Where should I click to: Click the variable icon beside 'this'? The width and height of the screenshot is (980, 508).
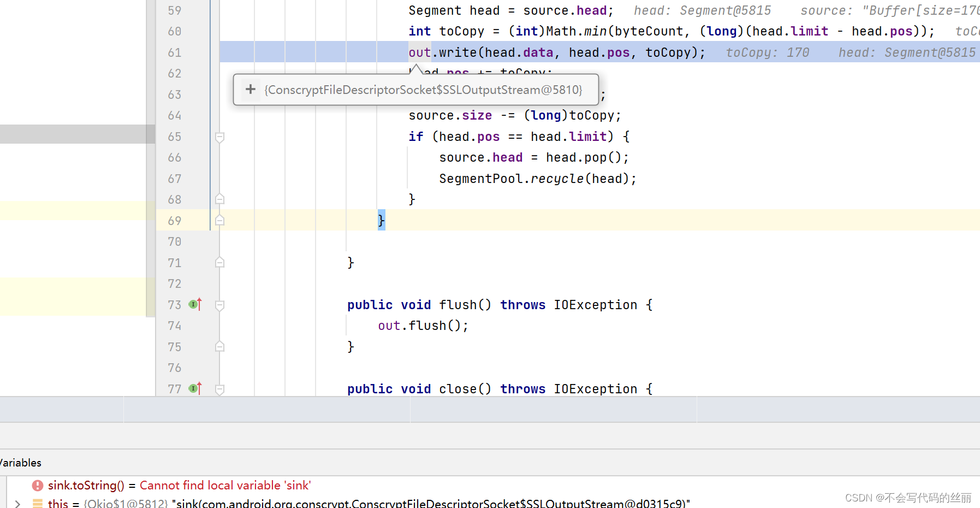(38, 503)
